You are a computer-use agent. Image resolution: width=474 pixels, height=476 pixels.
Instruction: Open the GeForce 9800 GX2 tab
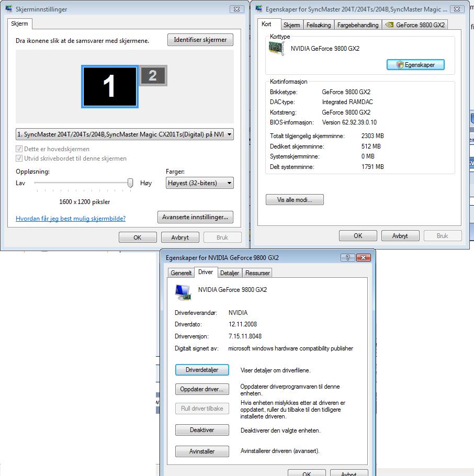click(x=415, y=25)
